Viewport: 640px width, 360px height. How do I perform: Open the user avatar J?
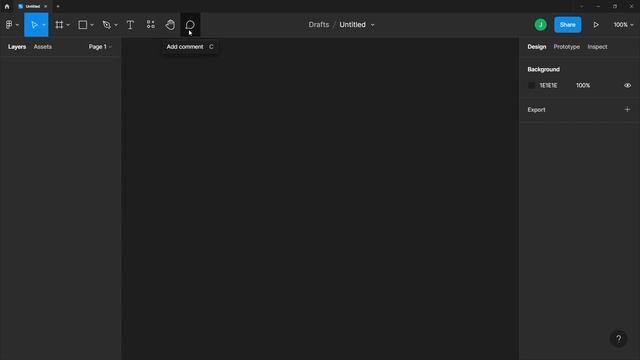pyautogui.click(x=540, y=25)
